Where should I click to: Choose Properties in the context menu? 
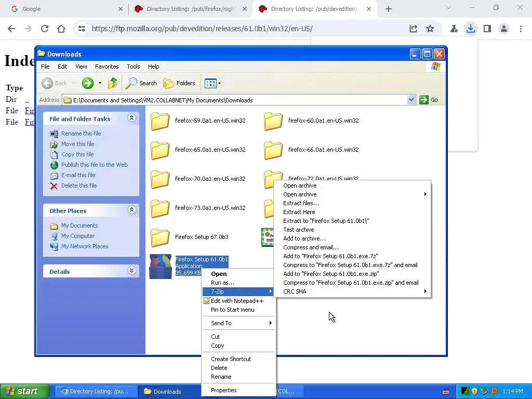pyautogui.click(x=238, y=390)
